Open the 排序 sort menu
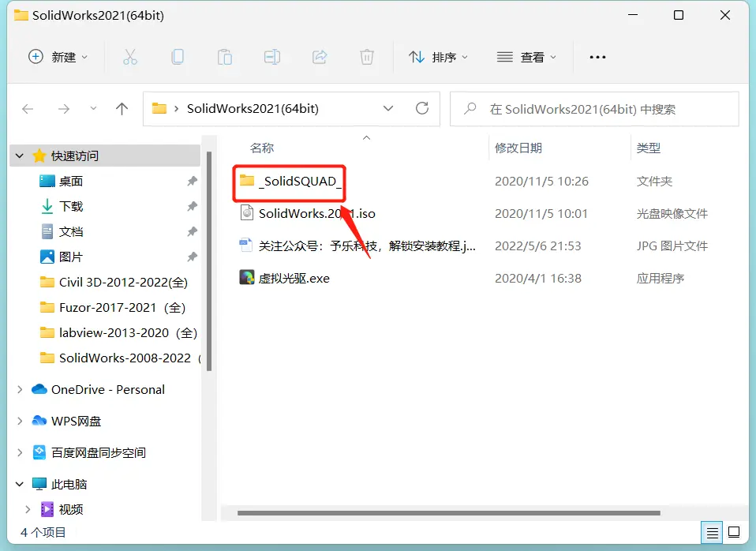This screenshot has width=756, height=551. click(x=438, y=57)
